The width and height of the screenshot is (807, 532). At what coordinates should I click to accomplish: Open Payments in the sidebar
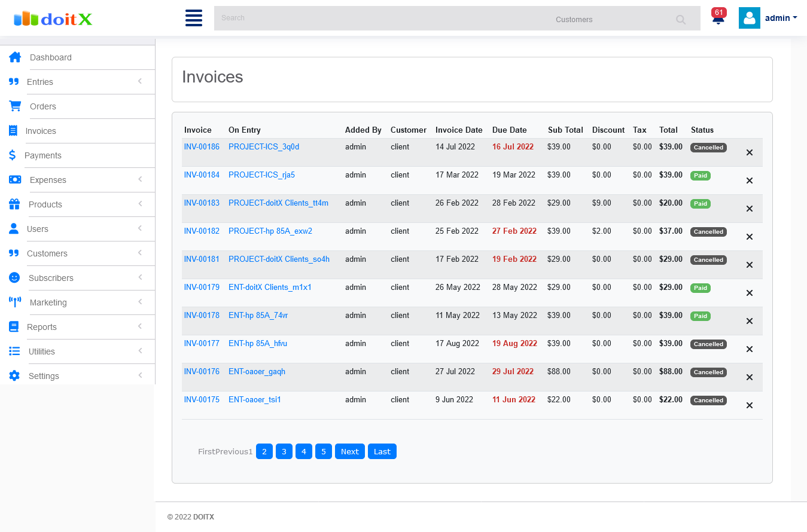43,155
